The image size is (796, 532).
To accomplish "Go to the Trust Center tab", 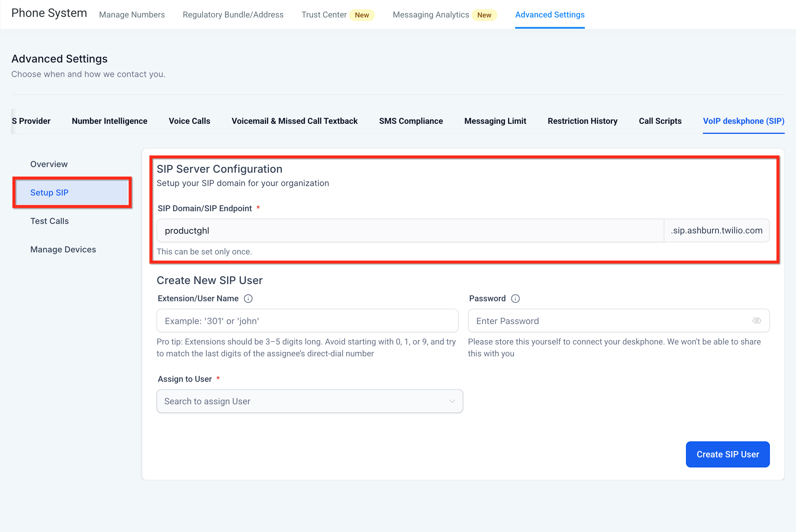I will [x=324, y=15].
